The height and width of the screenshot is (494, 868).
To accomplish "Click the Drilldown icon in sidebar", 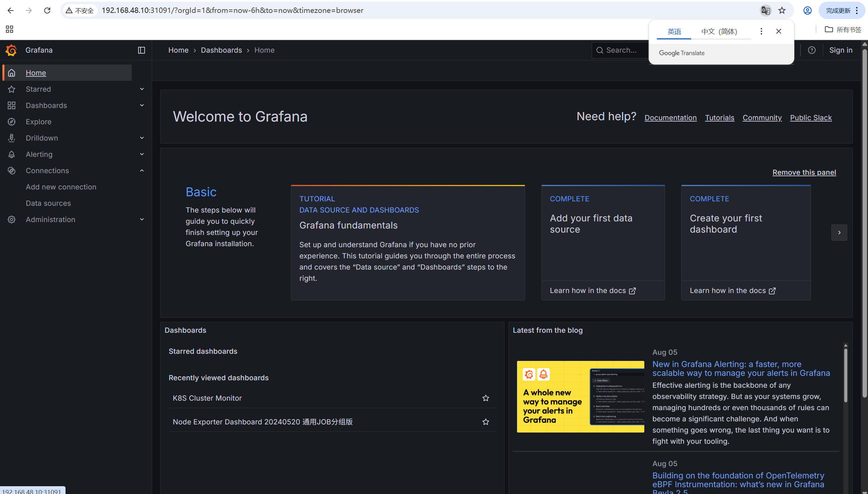I will click(12, 138).
